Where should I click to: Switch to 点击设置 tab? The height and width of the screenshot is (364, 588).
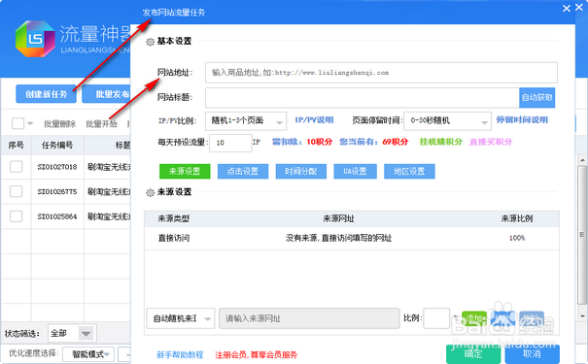[x=243, y=171]
